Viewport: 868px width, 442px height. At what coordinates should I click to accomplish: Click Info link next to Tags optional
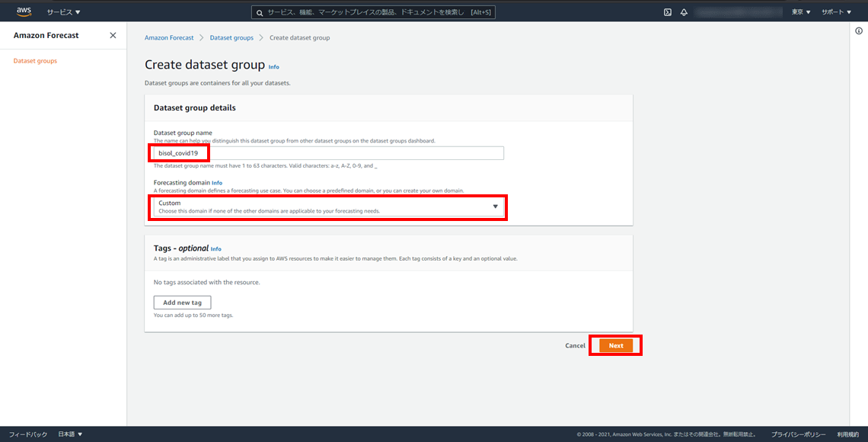(216, 249)
